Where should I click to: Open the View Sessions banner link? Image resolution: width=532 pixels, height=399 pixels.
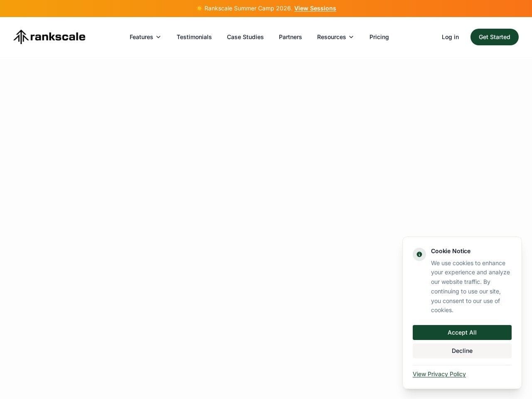(x=315, y=8)
